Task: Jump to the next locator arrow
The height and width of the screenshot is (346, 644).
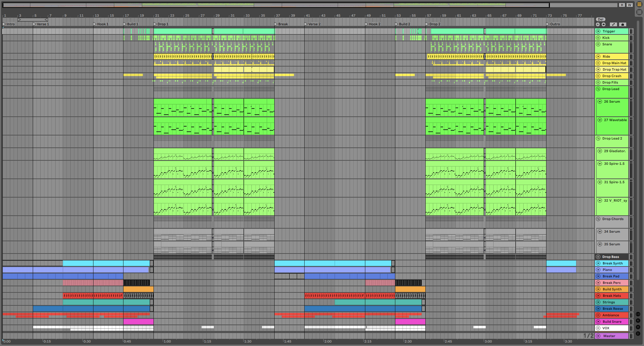Action: (x=603, y=25)
